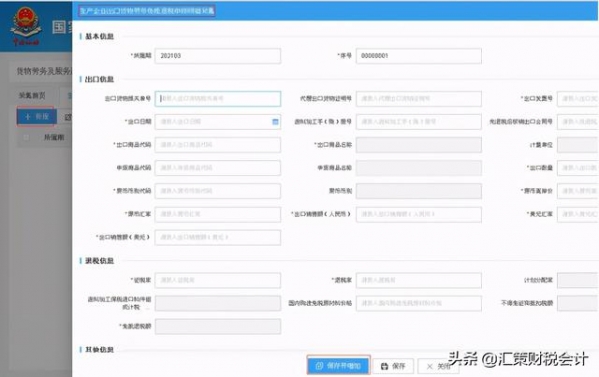Focus the 出口货物报关单号 input field
The image size is (599, 377).
(x=218, y=99)
